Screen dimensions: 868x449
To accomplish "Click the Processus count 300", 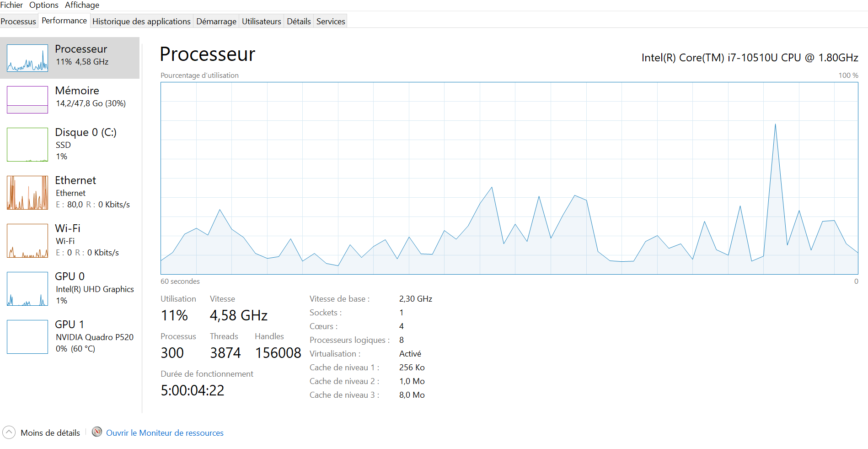I will 172,353.
